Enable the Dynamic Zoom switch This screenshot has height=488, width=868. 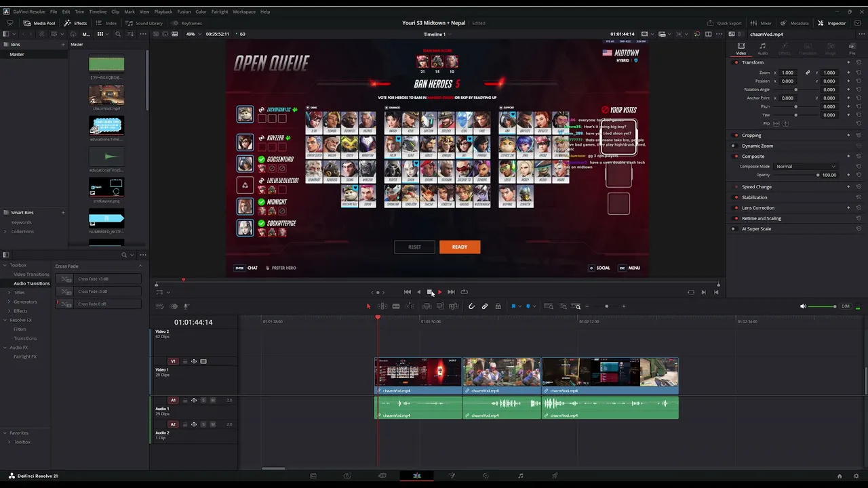tap(736, 146)
